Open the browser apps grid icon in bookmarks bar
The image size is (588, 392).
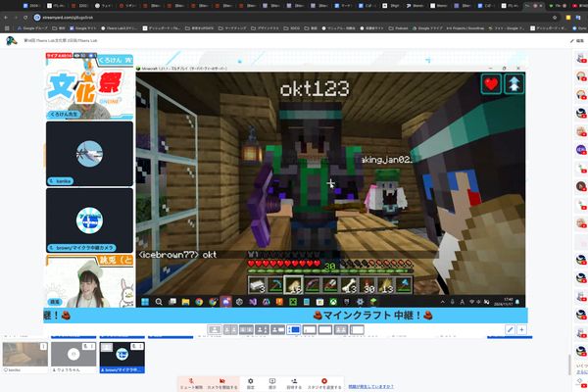point(7,28)
